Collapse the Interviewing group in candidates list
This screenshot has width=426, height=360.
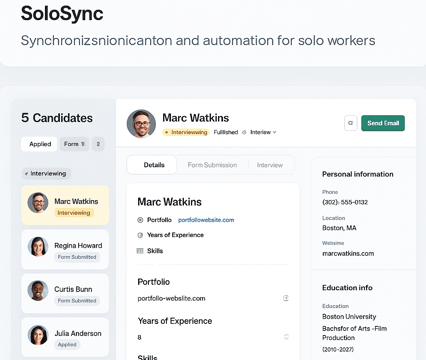click(46, 173)
